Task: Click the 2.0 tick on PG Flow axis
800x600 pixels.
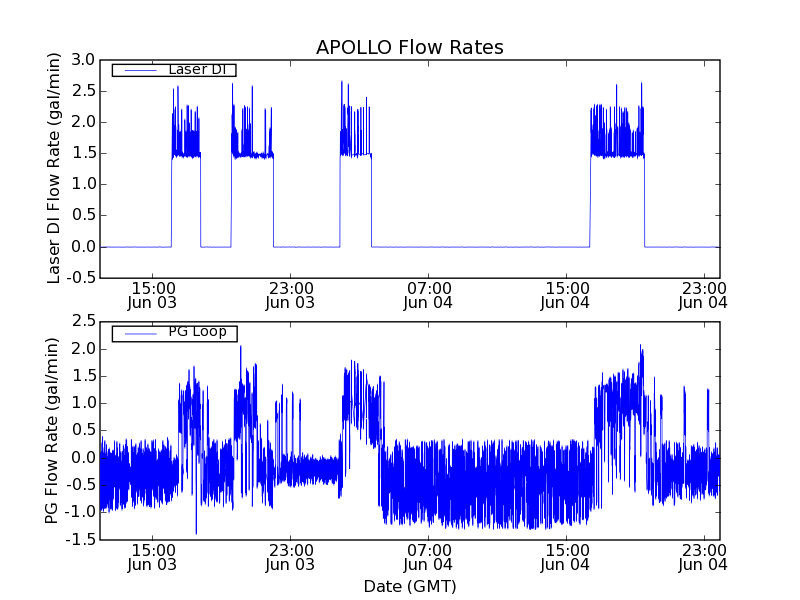Action: pos(83,349)
